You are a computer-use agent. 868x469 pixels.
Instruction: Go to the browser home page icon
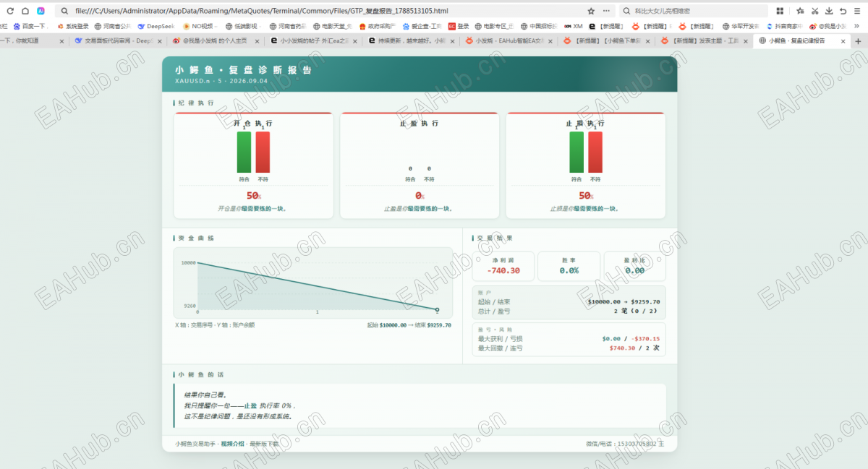pos(25,11)
